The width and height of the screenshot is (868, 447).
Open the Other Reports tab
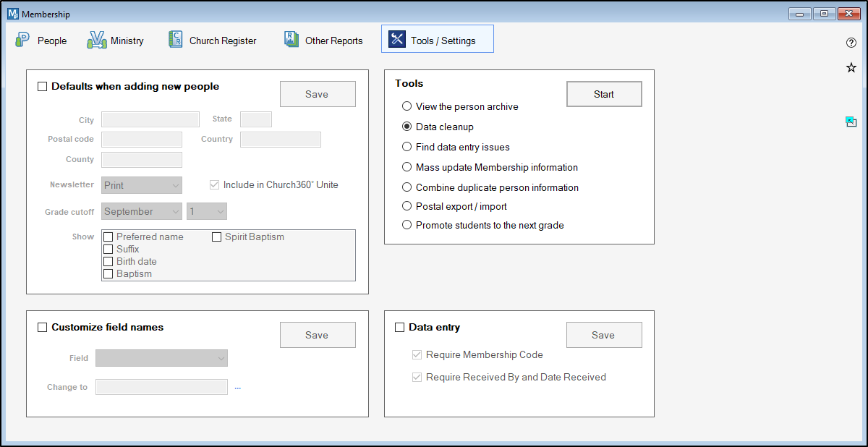(x=333, y=41)
